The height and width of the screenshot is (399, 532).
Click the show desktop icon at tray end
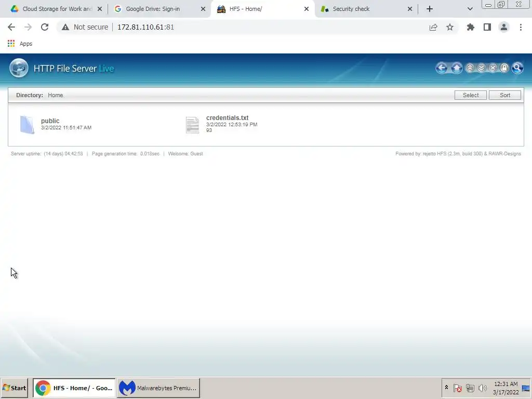coord(526,388)
